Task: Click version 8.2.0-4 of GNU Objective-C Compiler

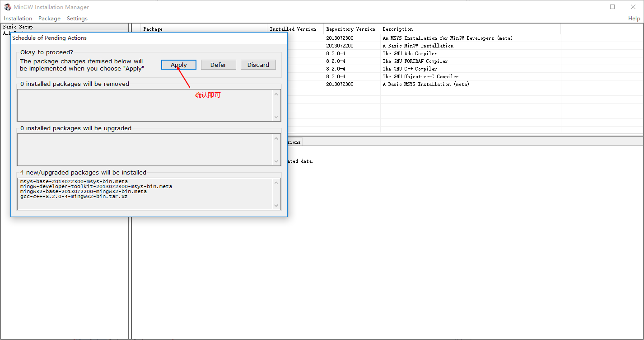Action: click(336, 76)
